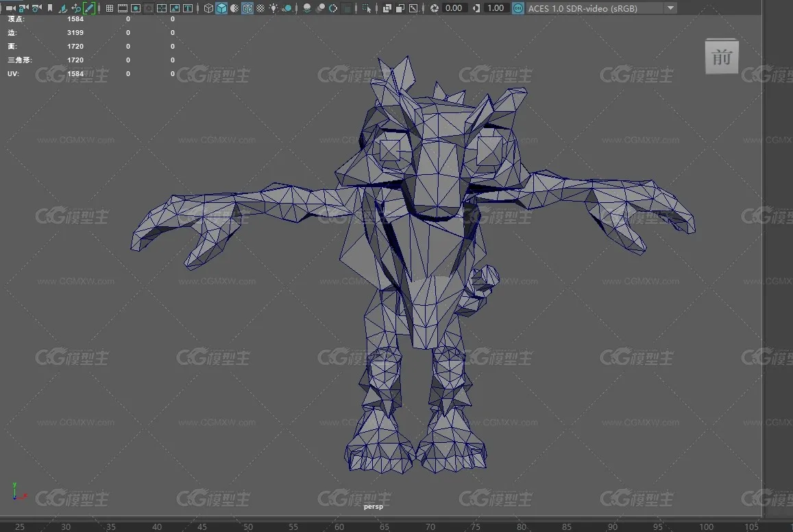The width and height of the screenshot is (793, 532).
Task: Click the 三角形 triangle count 1720
Action: [75, 60]
